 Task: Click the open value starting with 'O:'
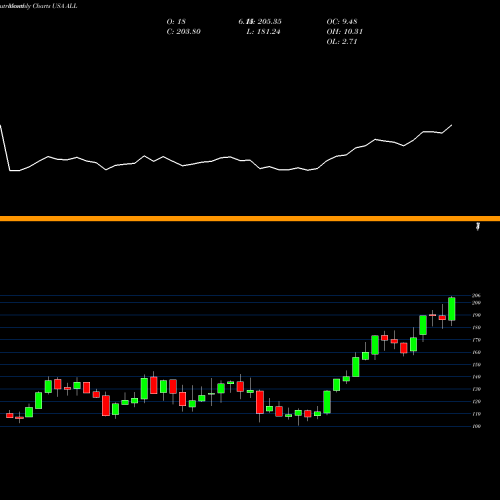176,22
